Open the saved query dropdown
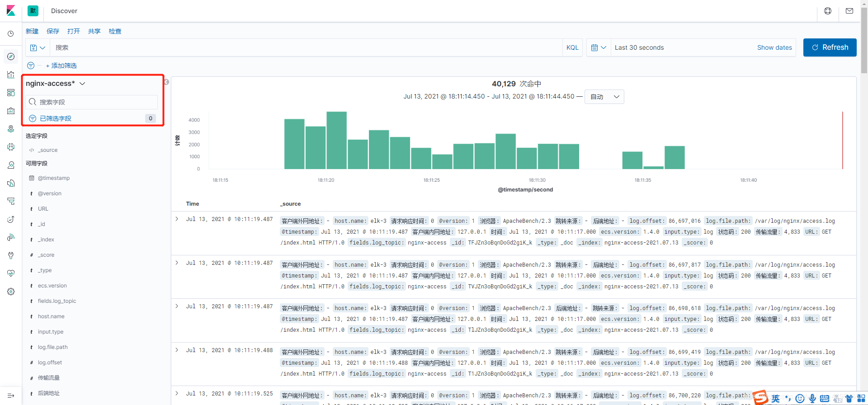 (38, 47)
